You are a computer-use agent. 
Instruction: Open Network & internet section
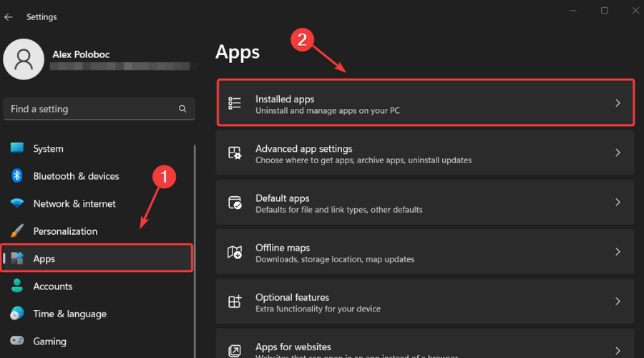pyautogui.click(x=97, y=203)
